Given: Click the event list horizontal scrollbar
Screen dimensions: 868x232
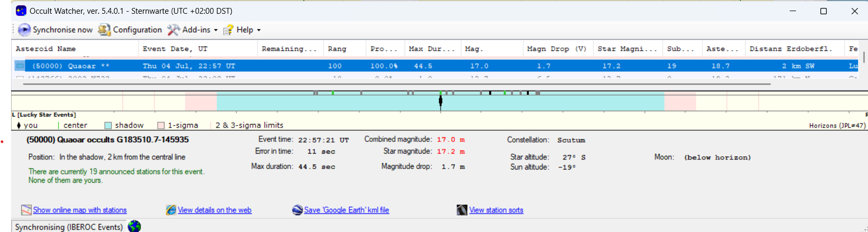Looking at the screenshot, I should point(391,84).
